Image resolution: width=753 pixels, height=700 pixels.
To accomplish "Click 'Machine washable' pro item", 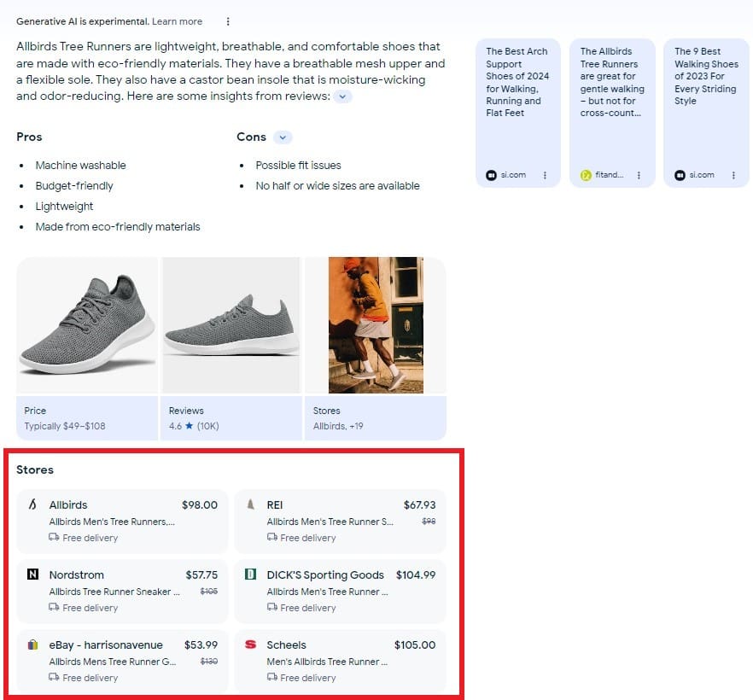I will click(x=80, y=165).
